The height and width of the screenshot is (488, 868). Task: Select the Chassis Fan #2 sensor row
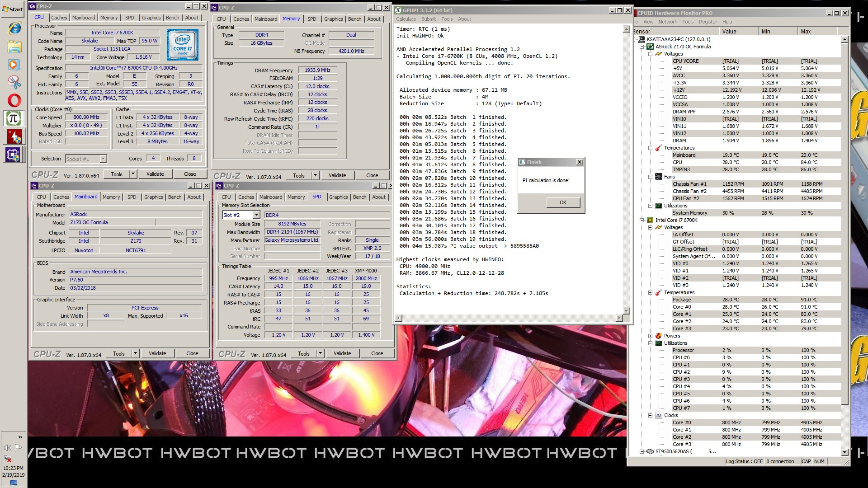pyautogui.click(x=756, y=191)
